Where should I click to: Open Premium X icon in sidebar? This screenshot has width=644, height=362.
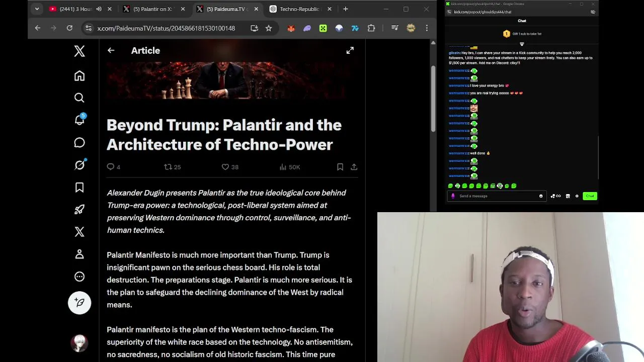click(79, 232)
